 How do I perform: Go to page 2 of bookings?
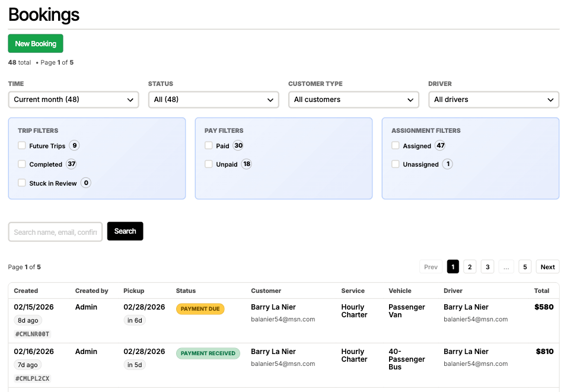click(x=469, y=266)
